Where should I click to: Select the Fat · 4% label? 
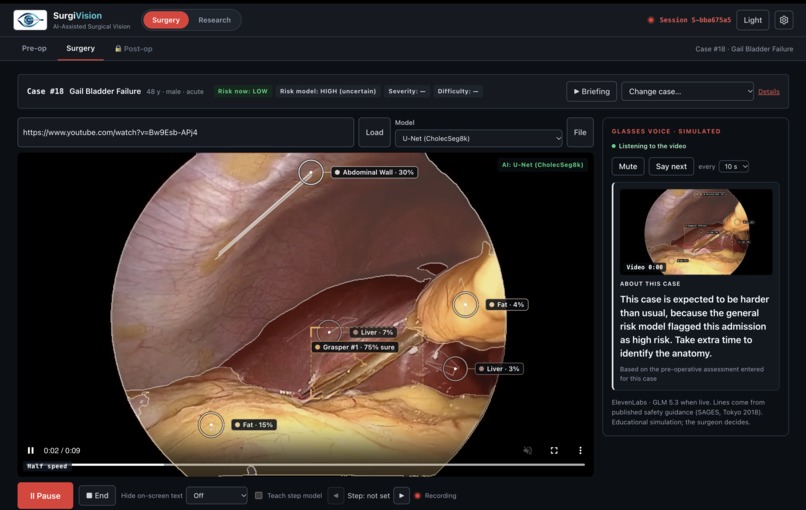(x=507, y=304)
